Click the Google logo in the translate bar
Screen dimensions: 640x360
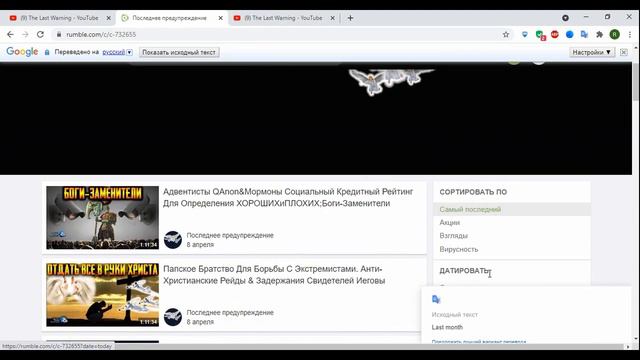point(22,52)
